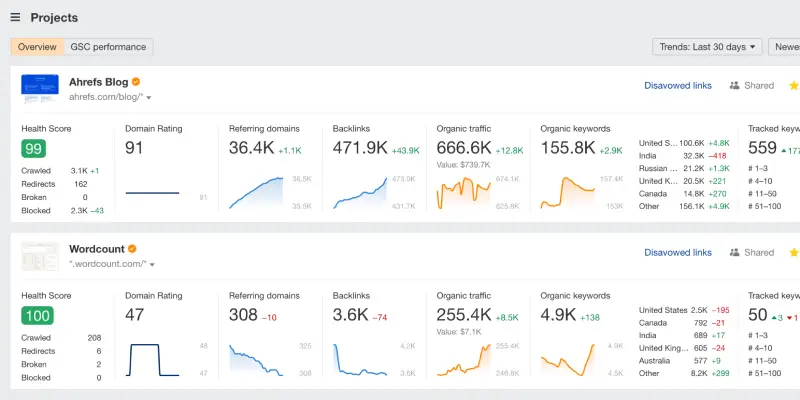The width and height of the screenshot is (800, 400).
Task: Click the Shared people icon for Ahrefs Blog
Action: [x=735, y=86]
